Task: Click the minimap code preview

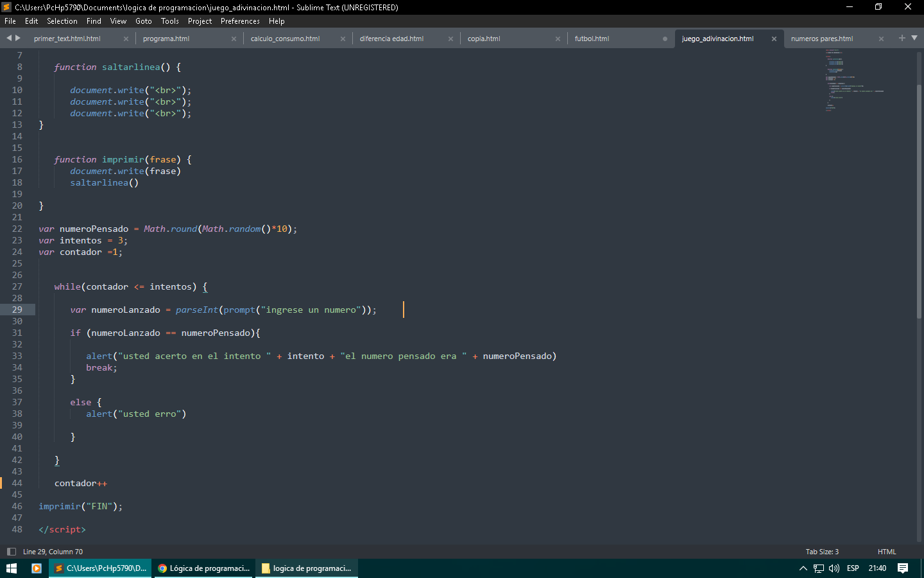Action: pos(854,80)
